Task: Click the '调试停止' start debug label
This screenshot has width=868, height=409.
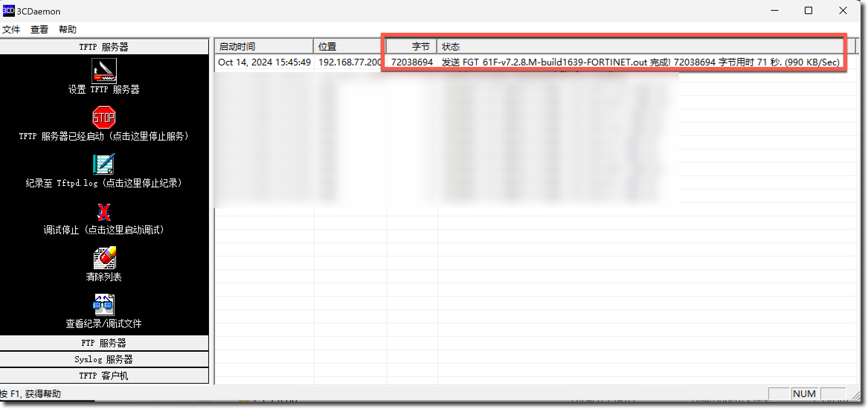Action: 104,230
